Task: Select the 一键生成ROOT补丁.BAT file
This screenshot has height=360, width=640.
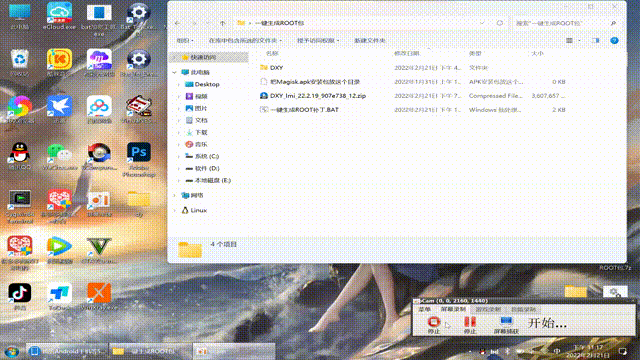Action: [x=412, y=110]
